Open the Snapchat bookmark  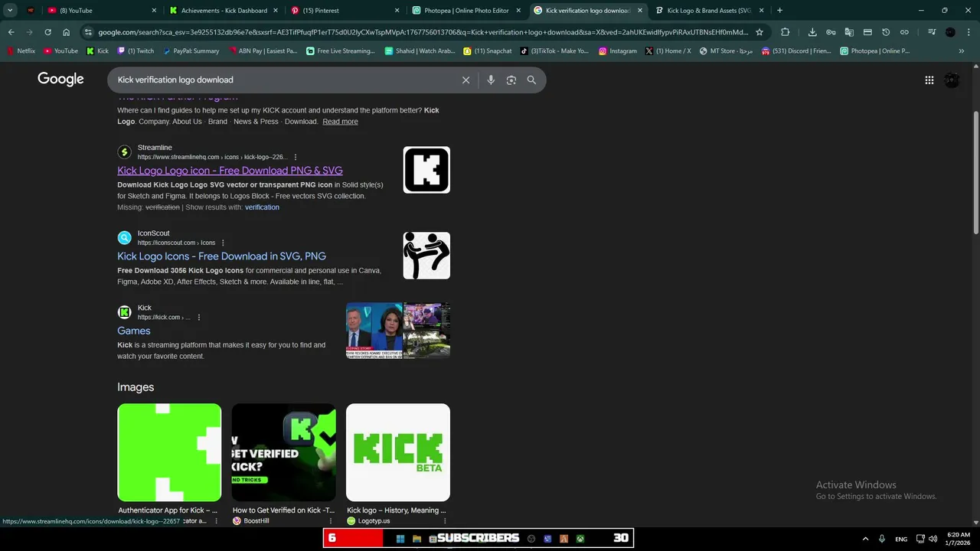click(x=488, y=51)
